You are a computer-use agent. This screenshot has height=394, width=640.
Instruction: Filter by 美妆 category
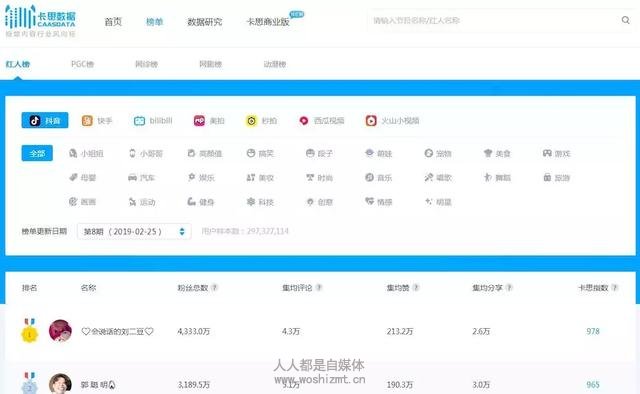(260, 178)
